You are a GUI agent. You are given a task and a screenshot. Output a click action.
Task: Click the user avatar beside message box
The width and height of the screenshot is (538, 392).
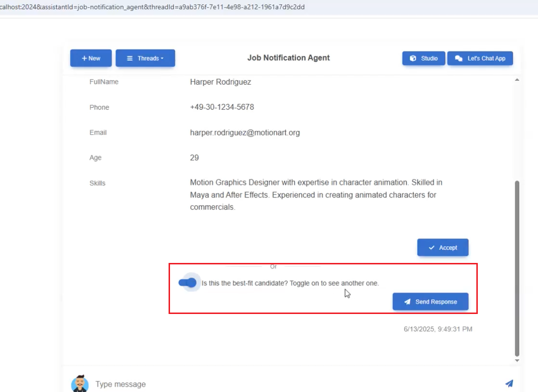point(80,383)
